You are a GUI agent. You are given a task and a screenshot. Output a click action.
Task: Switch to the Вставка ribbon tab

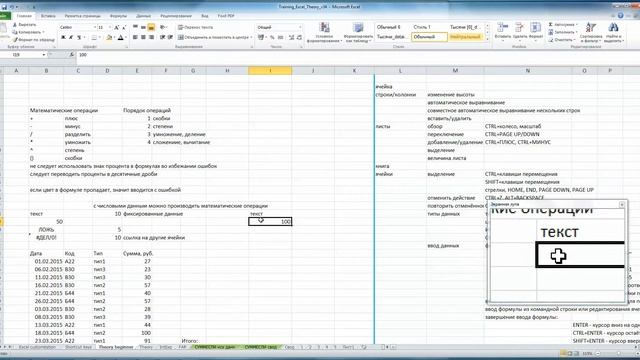click(48, 16)
